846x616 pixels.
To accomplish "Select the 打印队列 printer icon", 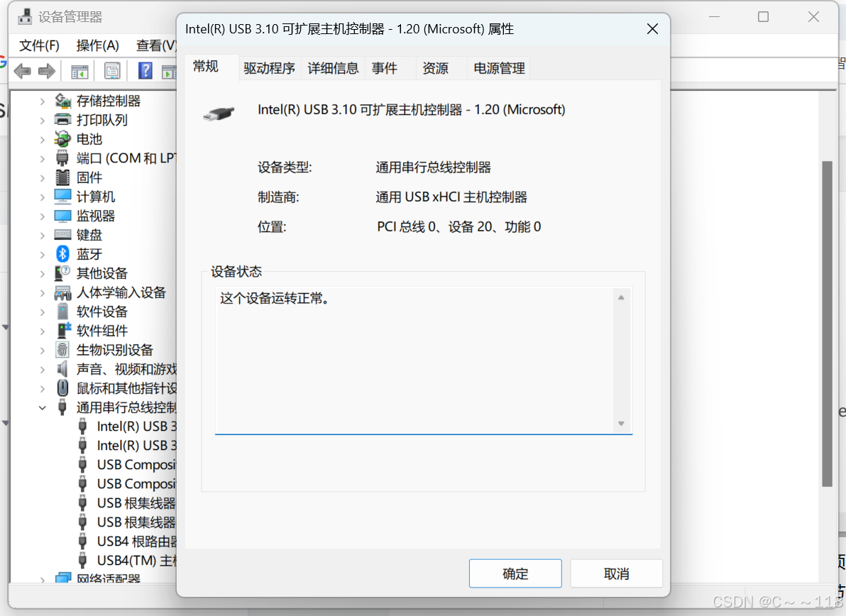I will pyautogui.click(x=62, y=120).
